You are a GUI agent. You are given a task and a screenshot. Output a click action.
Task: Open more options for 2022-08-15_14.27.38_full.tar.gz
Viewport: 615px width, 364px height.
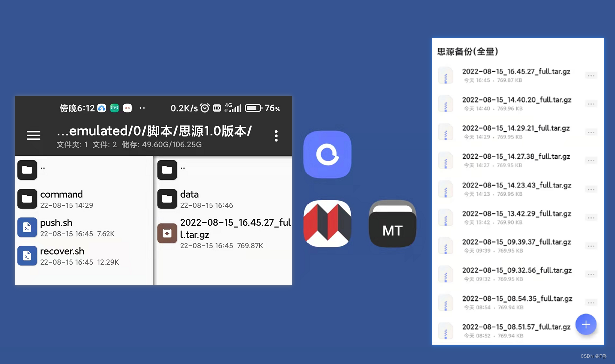tap(591, 160)
